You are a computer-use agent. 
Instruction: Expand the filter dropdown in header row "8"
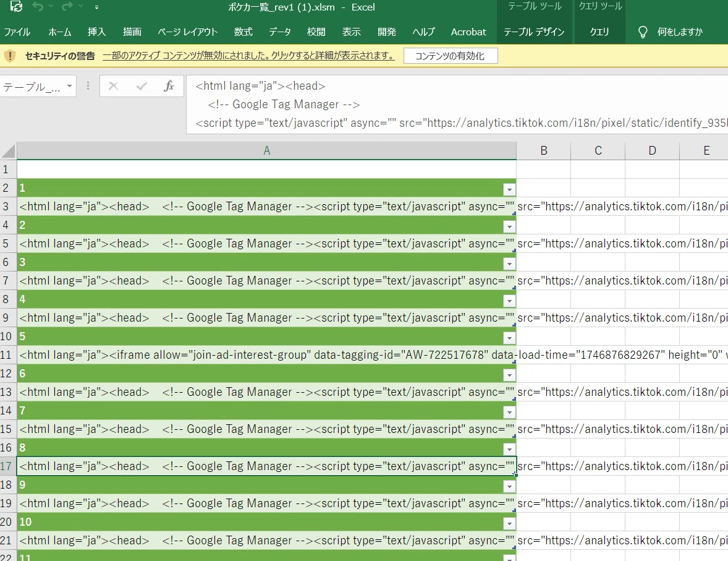[x=509, y=450]
